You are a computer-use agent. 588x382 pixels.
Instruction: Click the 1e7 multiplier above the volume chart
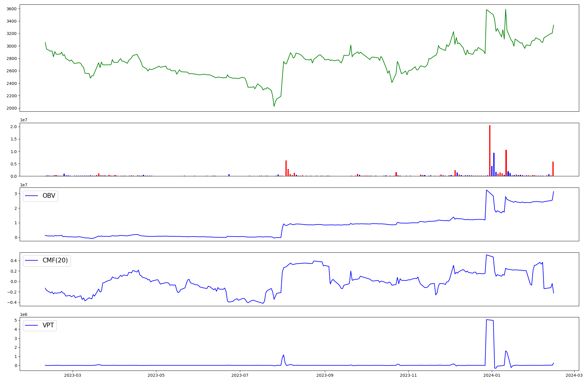24,120
